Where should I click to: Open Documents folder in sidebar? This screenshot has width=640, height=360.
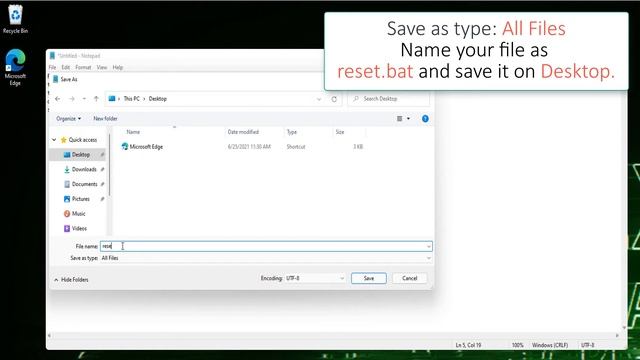click(x=81, y=184)
